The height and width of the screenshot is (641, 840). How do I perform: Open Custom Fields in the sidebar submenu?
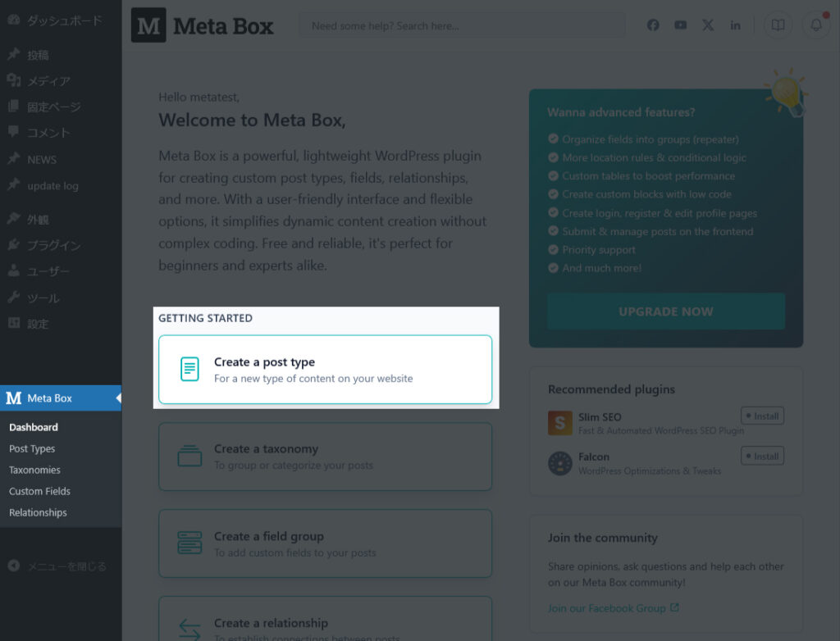pos(39,491)
